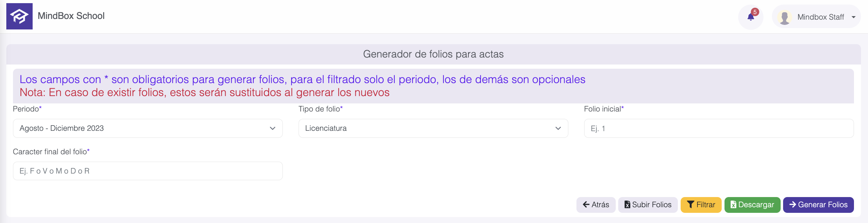Click the MindBox School graduation cap logo
The height and width of the screenshot is (223, 868).
(x=19, y=16)
